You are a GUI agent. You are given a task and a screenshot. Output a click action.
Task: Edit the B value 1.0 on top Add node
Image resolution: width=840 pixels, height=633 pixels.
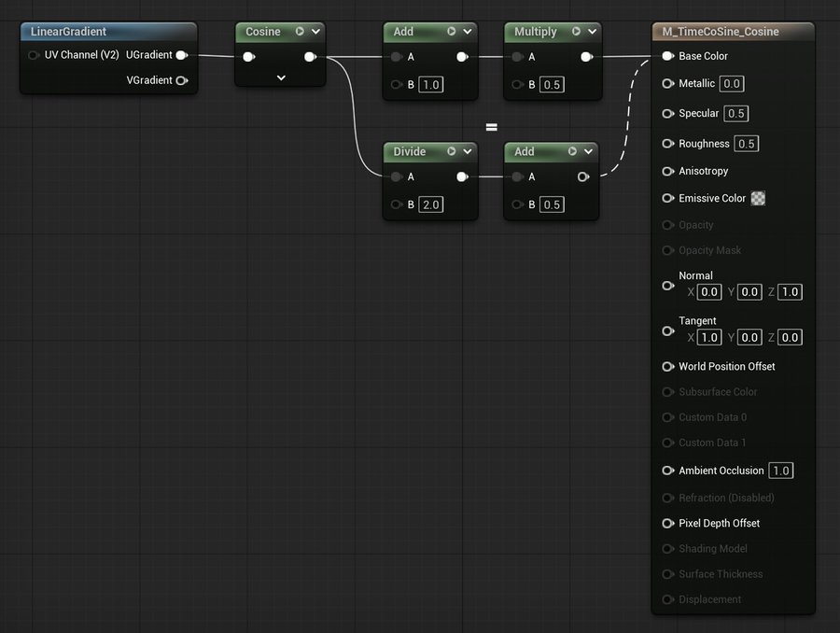point(430,85)
